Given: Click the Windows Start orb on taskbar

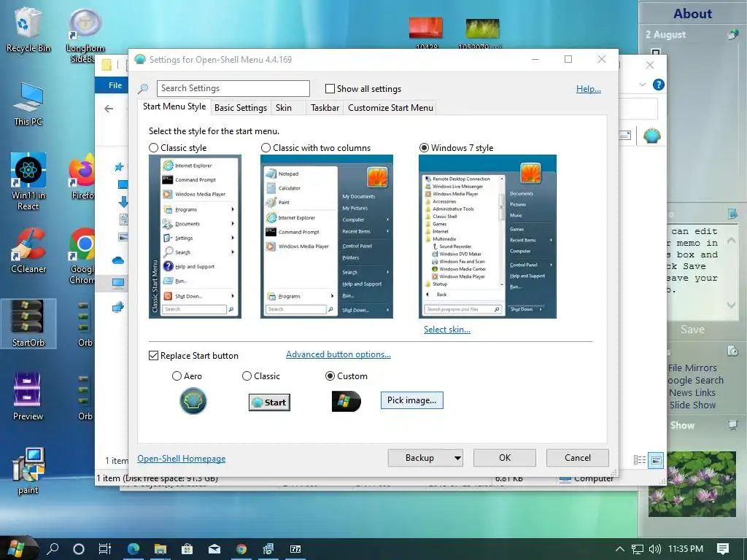Looking at the screenshot, I should [x=16, y=548].
